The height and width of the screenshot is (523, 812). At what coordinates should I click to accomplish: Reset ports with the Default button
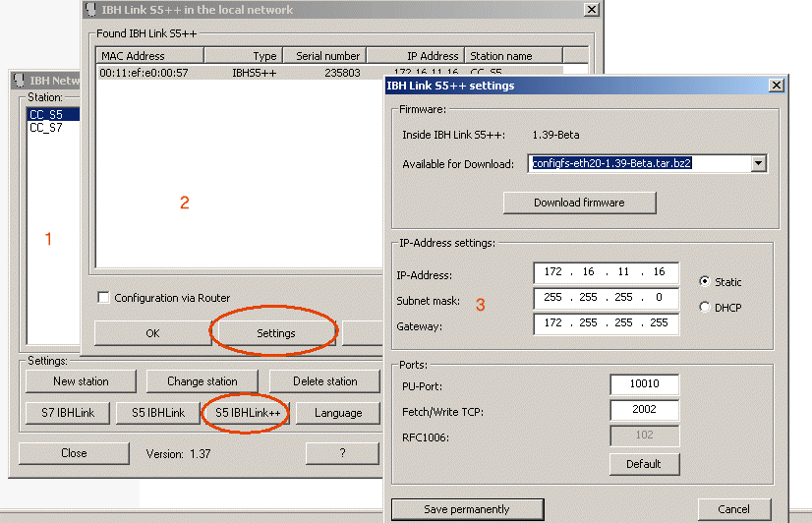click(644, 464)
